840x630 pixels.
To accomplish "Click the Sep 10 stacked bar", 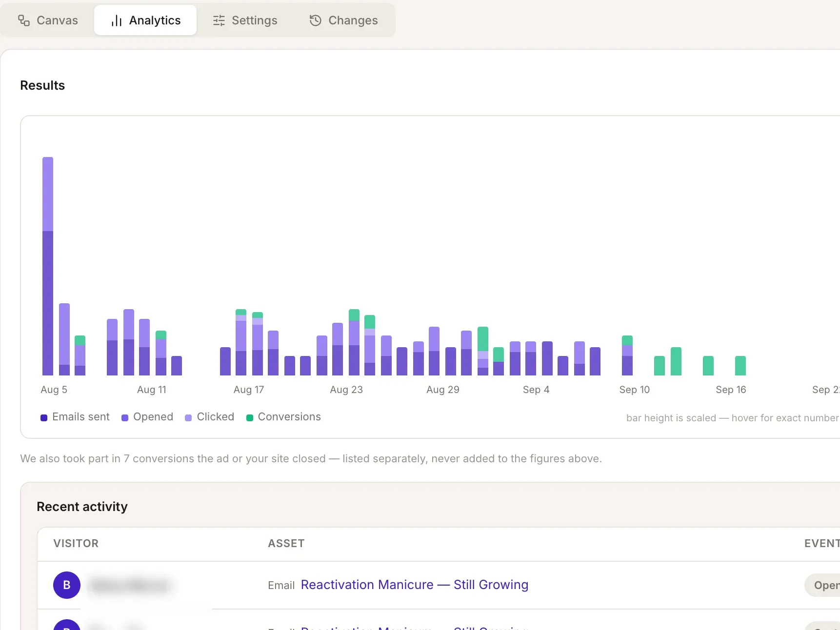I will pos(627,355).
